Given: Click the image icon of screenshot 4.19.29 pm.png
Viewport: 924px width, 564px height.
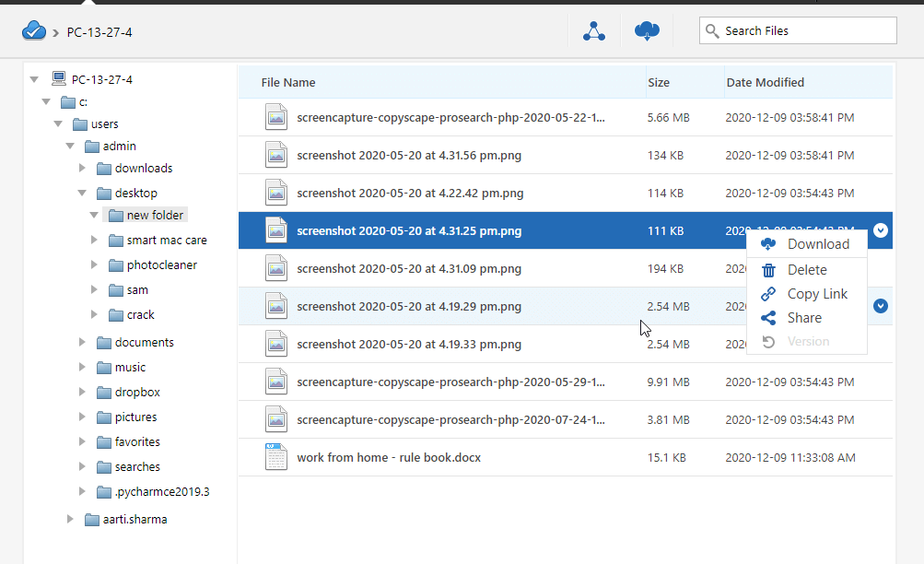Looking at the screenshot, I should coord(275,306).
